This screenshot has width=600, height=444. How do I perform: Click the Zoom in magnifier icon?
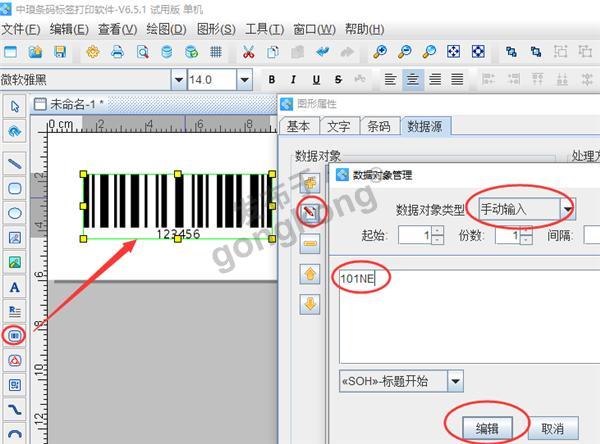click(380, 51)
